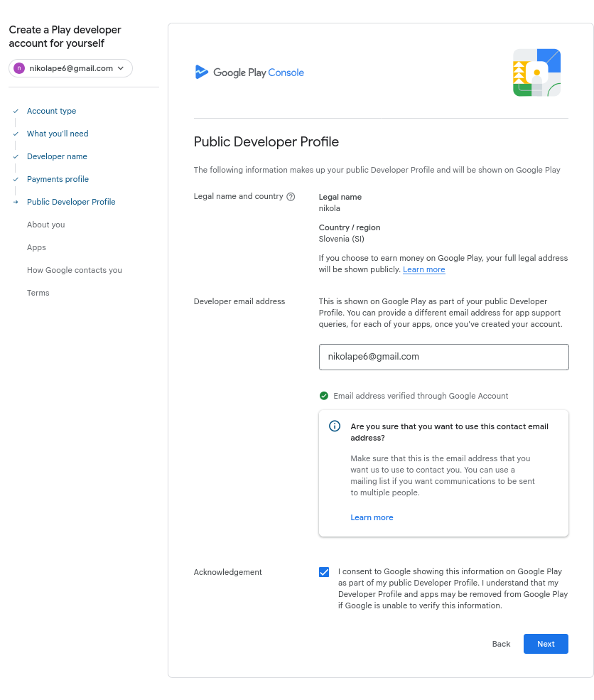Image resolution: width=594 pixels, height=700 pixels.
Task: Open the How Google contacts you step
Action: click(75, 270)
